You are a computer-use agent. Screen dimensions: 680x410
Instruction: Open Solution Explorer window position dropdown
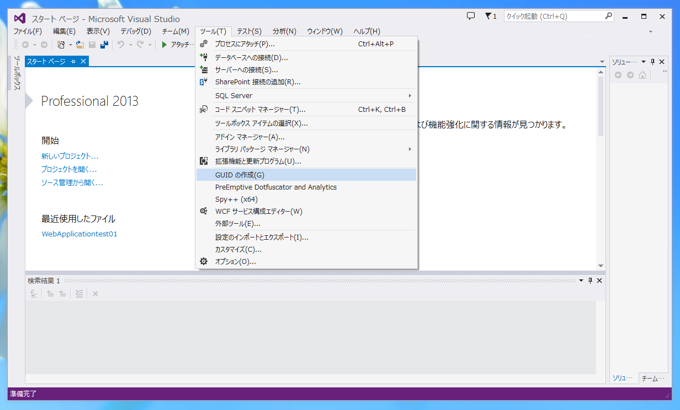(x=644, y=62)
